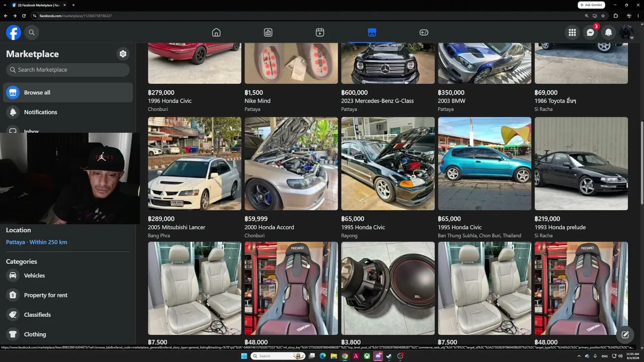Open the Clothing category
The width and height of the screenshot is (644, 362).
click(x=68, y=334)
